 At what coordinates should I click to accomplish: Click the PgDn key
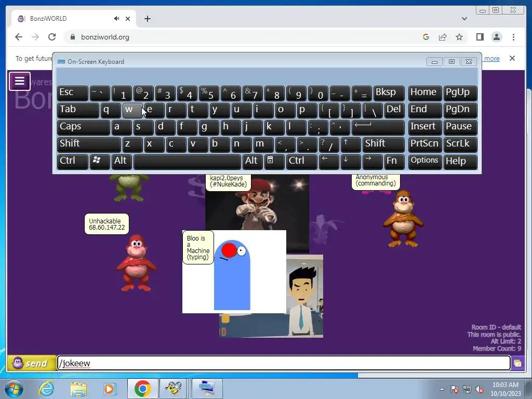click(x=460, y=111)
